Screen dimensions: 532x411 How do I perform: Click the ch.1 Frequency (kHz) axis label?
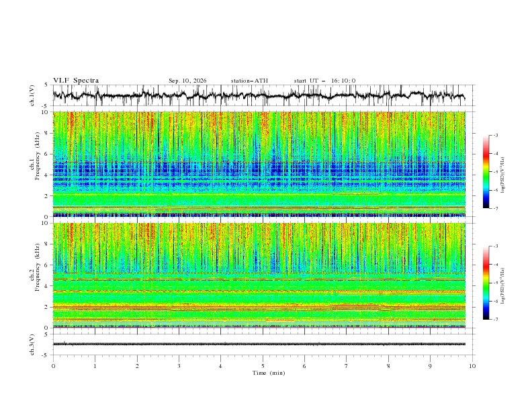coord(34,164)
